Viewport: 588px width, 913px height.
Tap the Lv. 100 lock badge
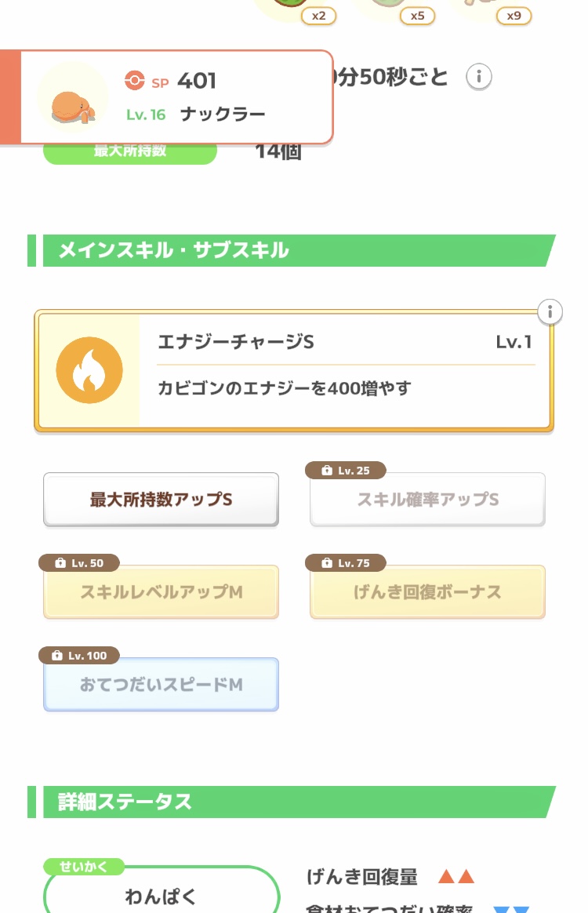coord(78,655)
